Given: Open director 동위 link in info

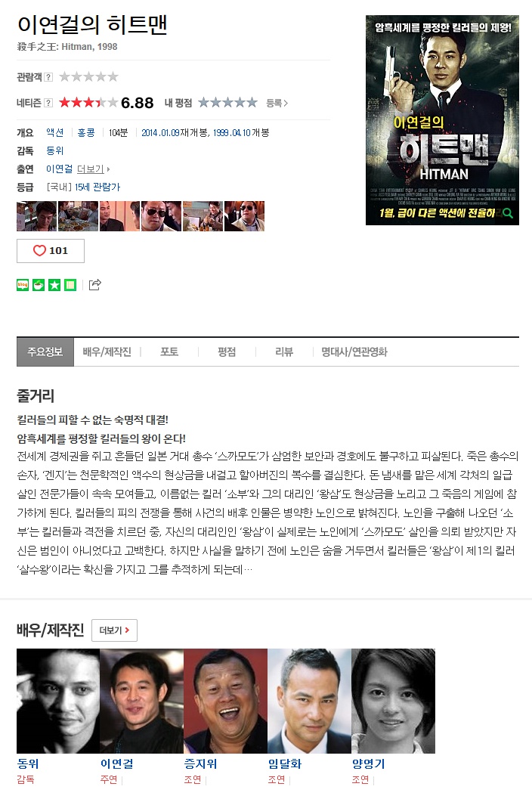Looking at the screenshot, I should pos(55,150).
